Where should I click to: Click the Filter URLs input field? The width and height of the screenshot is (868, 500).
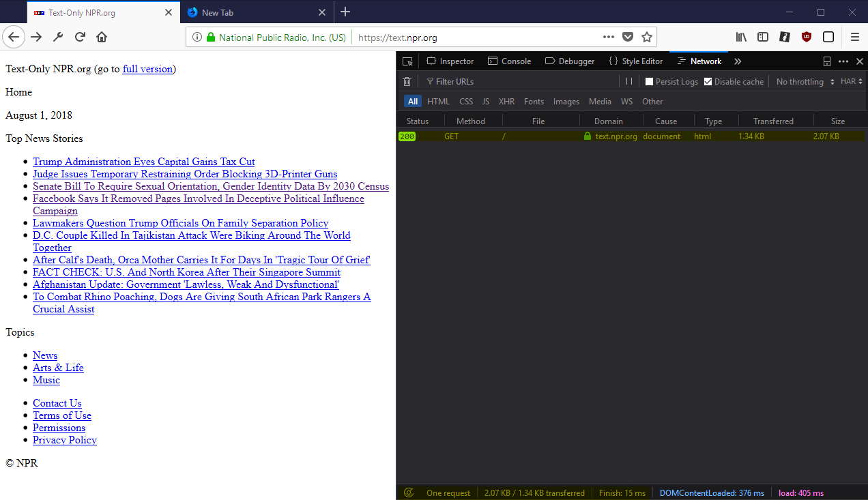[519, 82]
